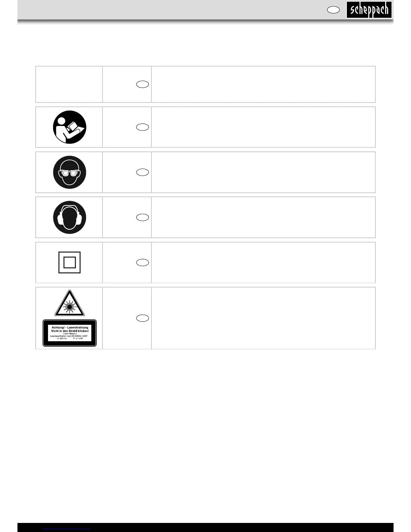Click the scheppach logo

pos(369,10)
